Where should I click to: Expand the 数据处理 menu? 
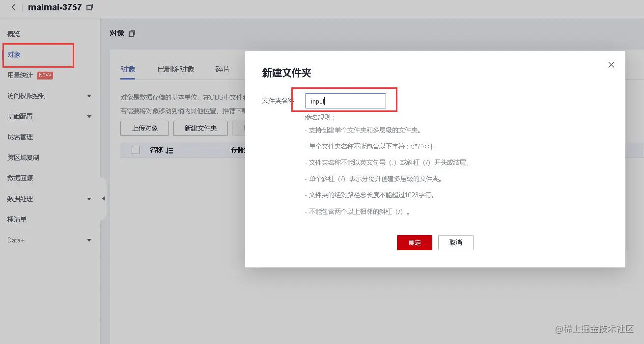point(89,199)
